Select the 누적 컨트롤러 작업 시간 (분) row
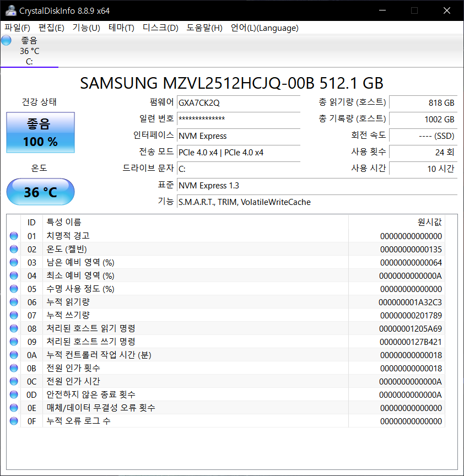 226,355
